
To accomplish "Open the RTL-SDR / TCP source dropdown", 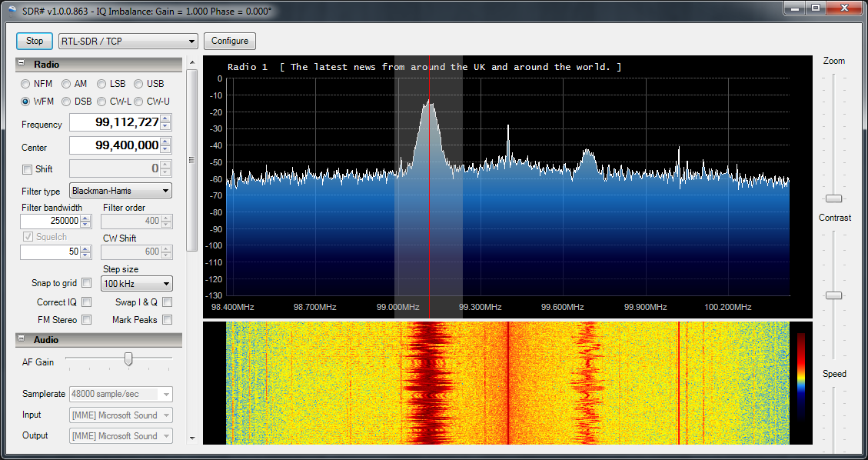I will click(x=128, y=41).
